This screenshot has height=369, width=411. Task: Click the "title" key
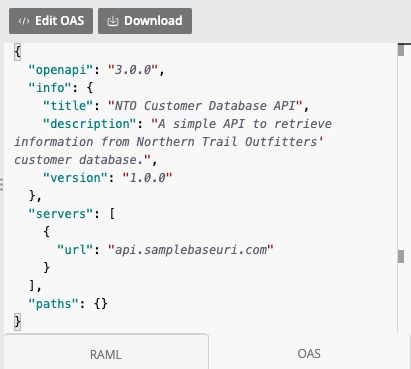(68, 106)
